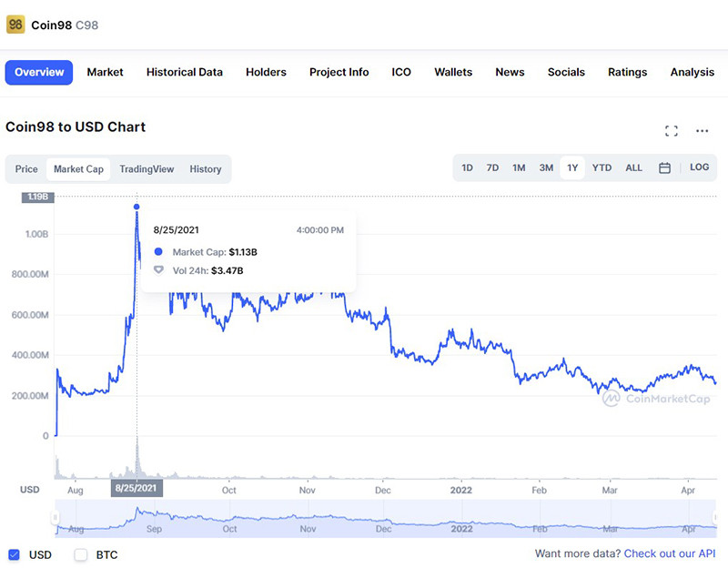Choose the YTD time range
728x568 pixels.
click(x=602, y=168)
